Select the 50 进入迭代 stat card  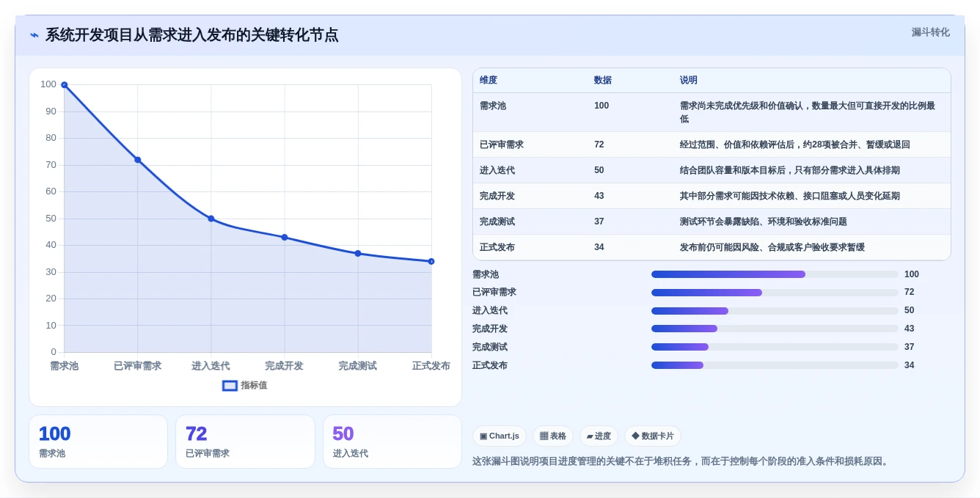pyautogui.click(x=392, y=442)
